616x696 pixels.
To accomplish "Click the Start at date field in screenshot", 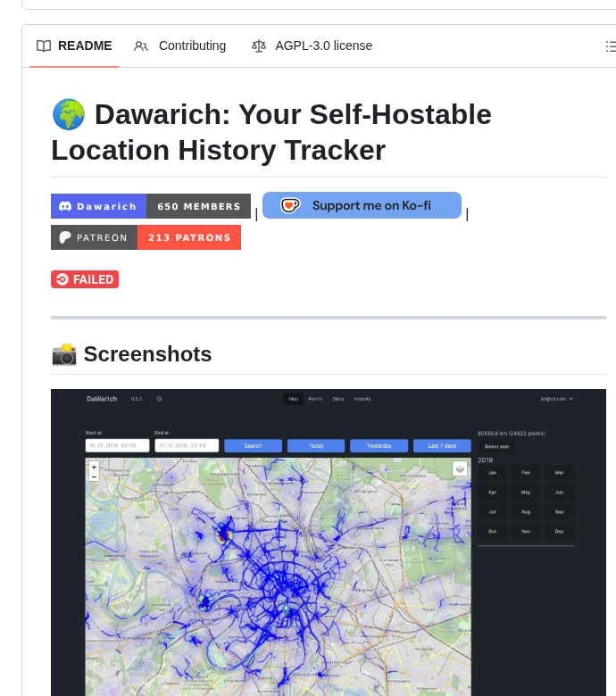I will click(117, 445).
